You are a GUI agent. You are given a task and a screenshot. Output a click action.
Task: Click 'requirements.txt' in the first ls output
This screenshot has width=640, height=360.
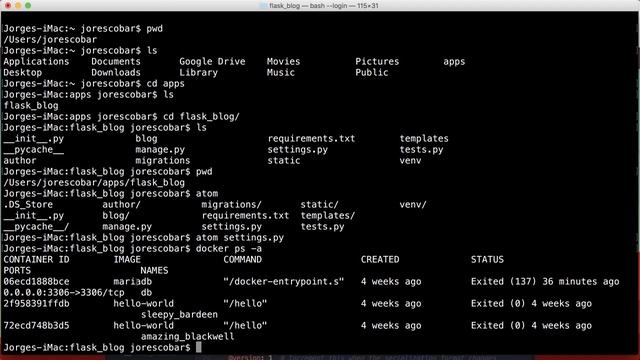(311, 139)
